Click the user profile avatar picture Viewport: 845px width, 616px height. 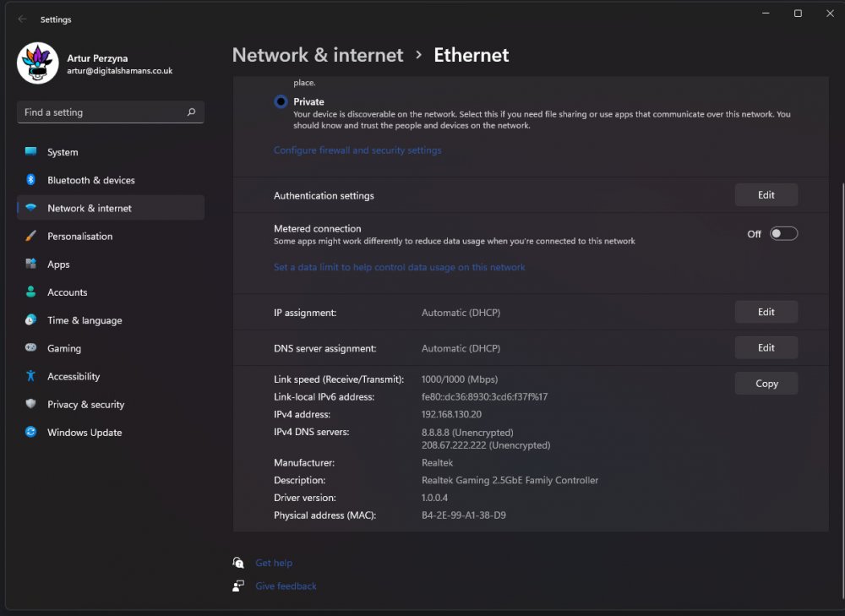pyautogui.click(x=38, y=63)
